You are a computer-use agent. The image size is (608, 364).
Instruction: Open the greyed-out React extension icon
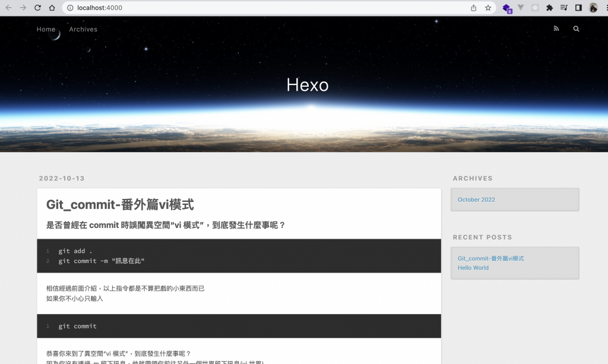[535, 8]
